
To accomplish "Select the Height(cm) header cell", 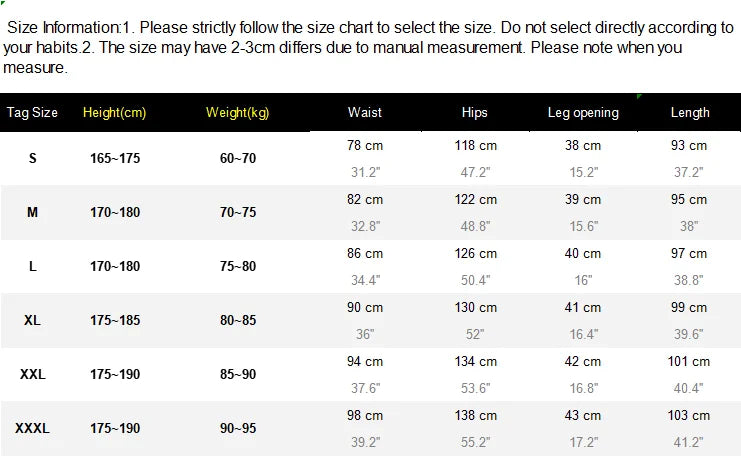I will coord(114,112).
